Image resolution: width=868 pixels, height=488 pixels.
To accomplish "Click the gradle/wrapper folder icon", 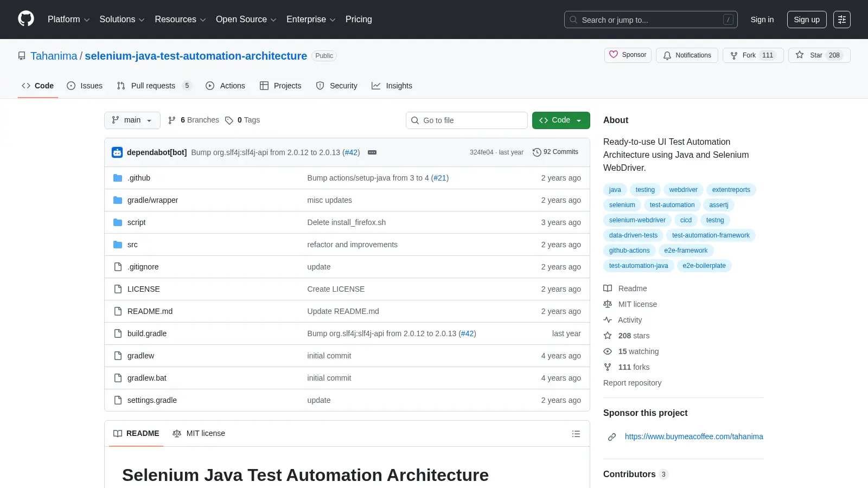I will 118,200.
